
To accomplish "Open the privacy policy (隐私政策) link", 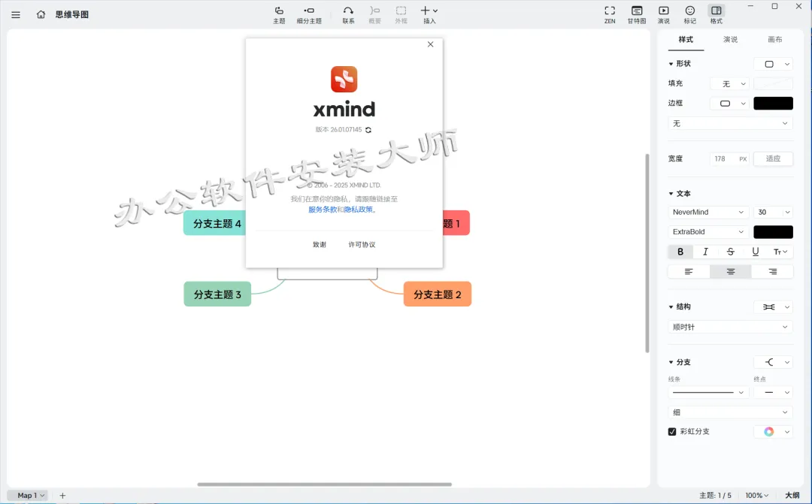I will [359, 210].
